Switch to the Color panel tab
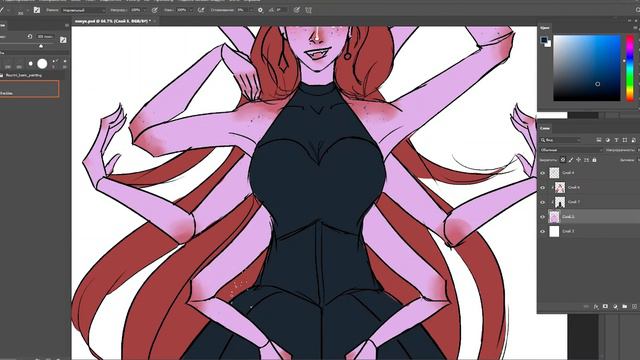 point(544,28)
